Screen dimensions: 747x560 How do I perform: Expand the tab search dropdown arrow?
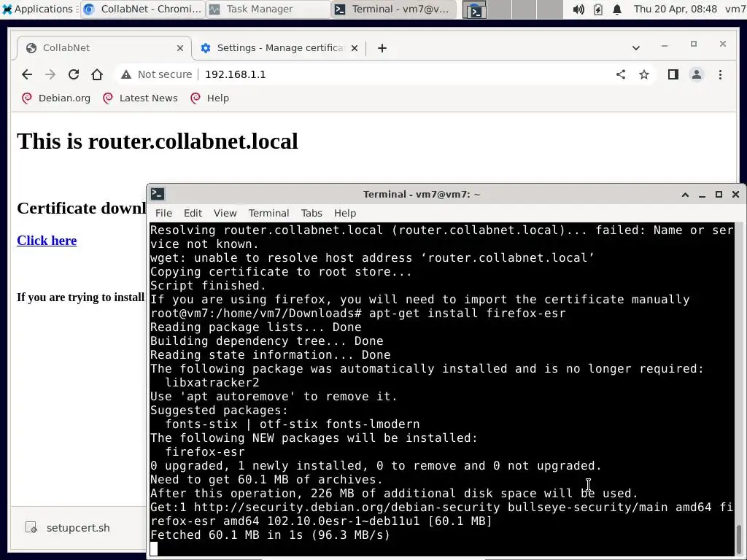(636, 48)
